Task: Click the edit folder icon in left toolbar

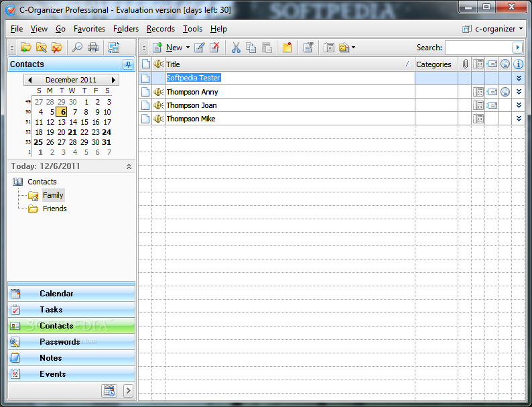Action: click(42, 48)
